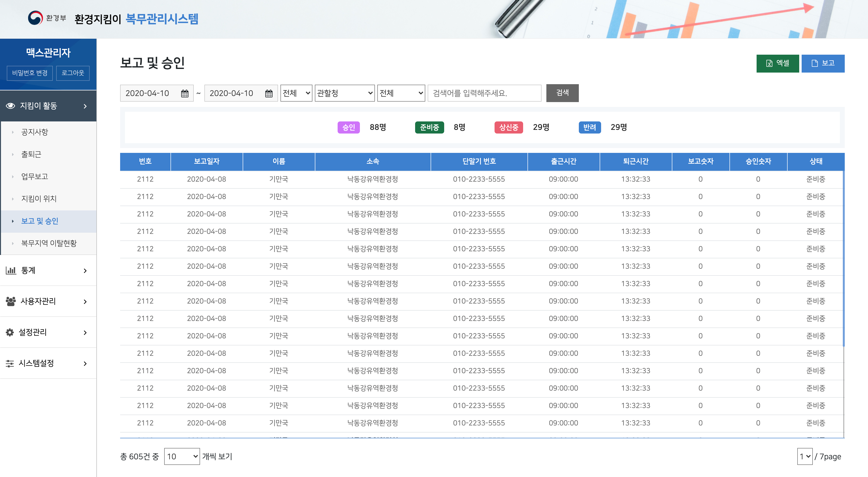Toggle the 승인 status filter badge
Image resolution: width=868 pixels, height=477 pixels.
[349, 127]
